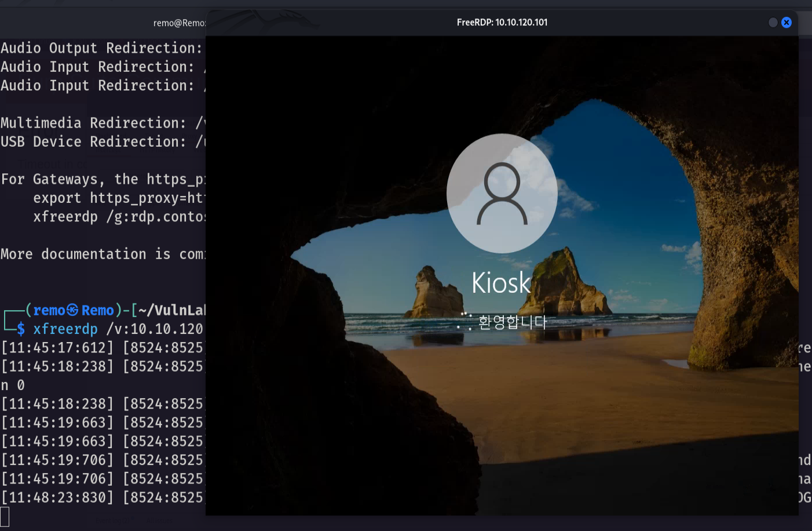
Task: Click the More documentation line
Action: pyautogui.click(x=103, y=254)
